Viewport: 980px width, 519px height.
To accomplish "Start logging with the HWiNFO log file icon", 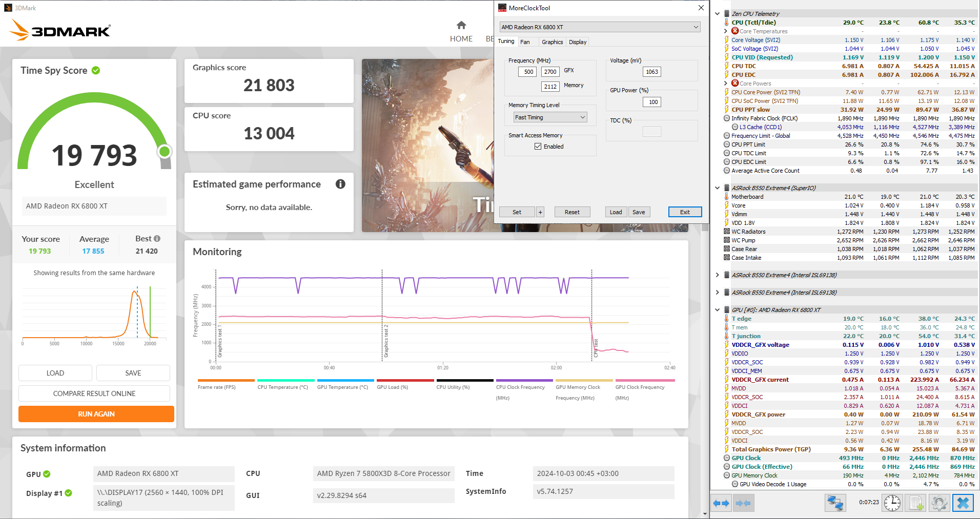I will click(916, 503).
